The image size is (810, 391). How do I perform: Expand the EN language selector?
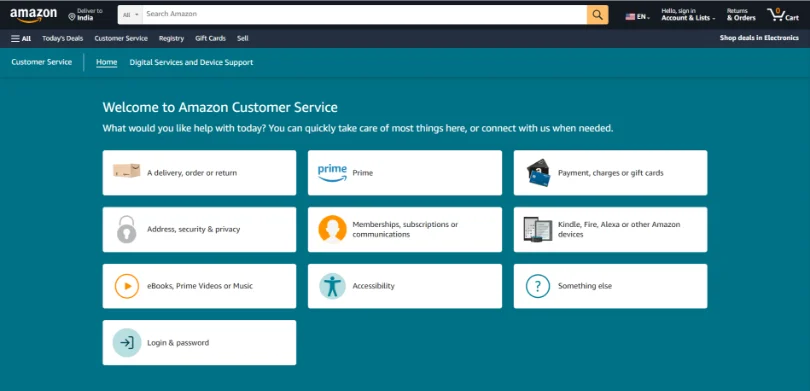point(637,17)
